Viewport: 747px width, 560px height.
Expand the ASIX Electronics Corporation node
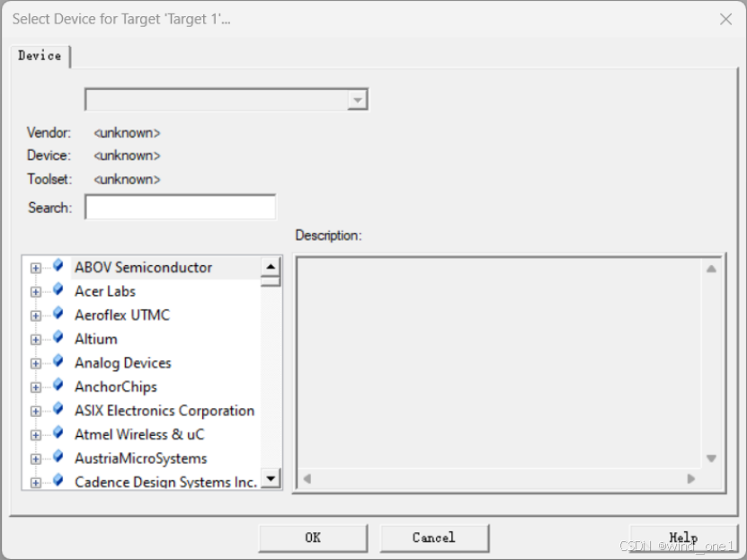35,411
